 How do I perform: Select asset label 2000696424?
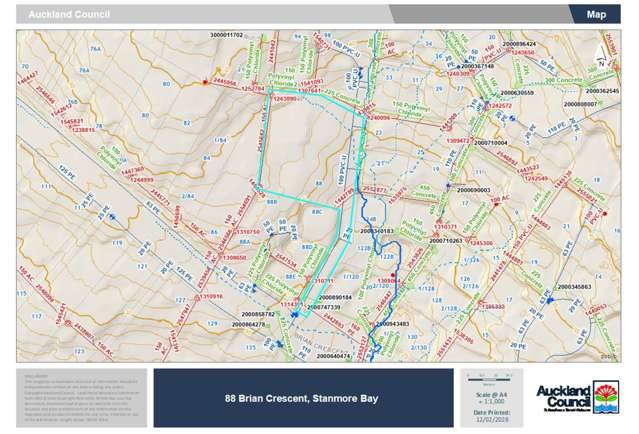(514, 45)
